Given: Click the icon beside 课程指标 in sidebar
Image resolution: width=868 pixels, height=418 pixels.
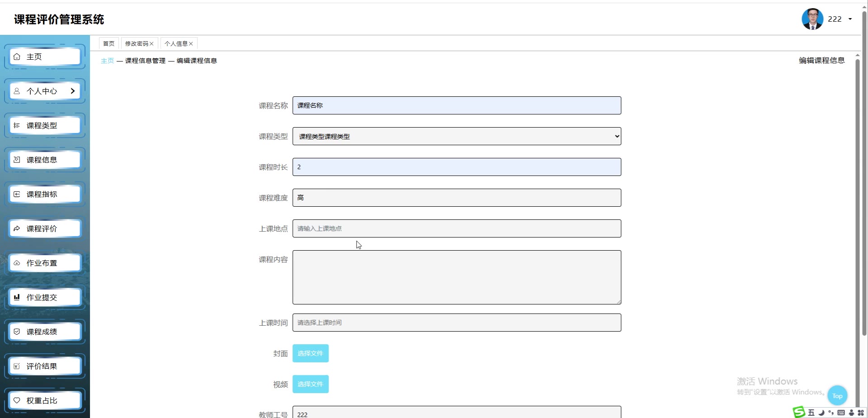Looking at the screenshot, I should [x=17, y=194].
